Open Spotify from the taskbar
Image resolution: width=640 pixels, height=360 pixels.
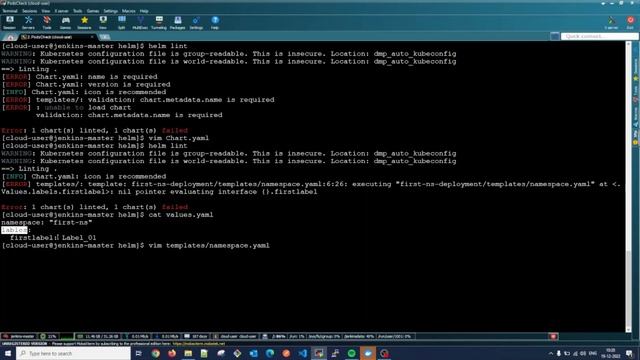351,353
